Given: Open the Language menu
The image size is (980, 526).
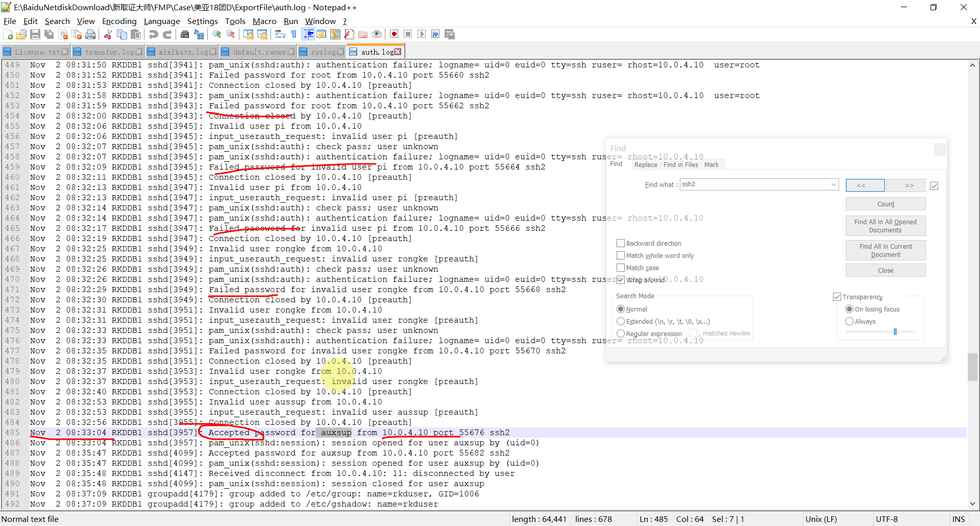Looking at the screenshot, I should 162,21.
